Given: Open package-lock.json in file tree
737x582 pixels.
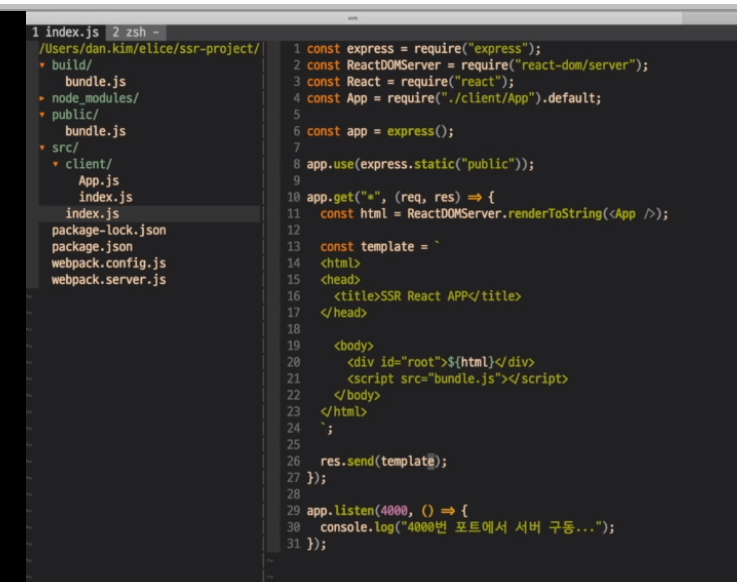Looking at the screenshot, I should click(109, 230).
